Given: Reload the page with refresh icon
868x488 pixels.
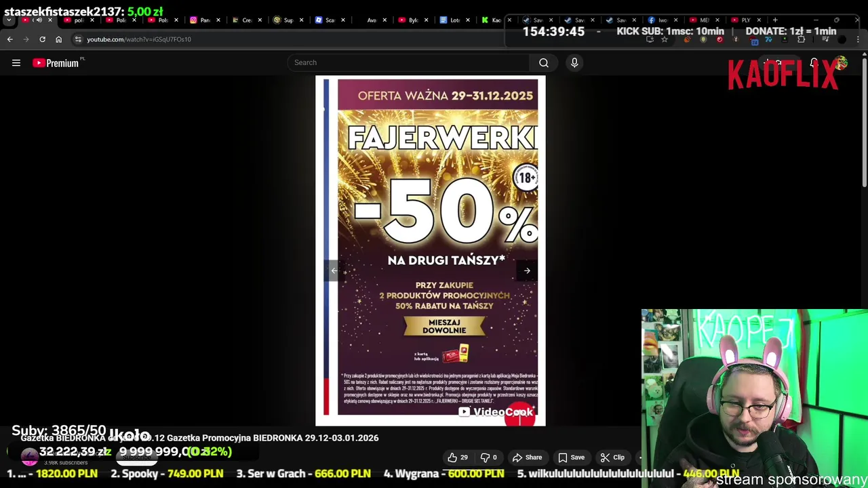Looking at the screenshot, I should pyautogui.click(x=42, y=39).
